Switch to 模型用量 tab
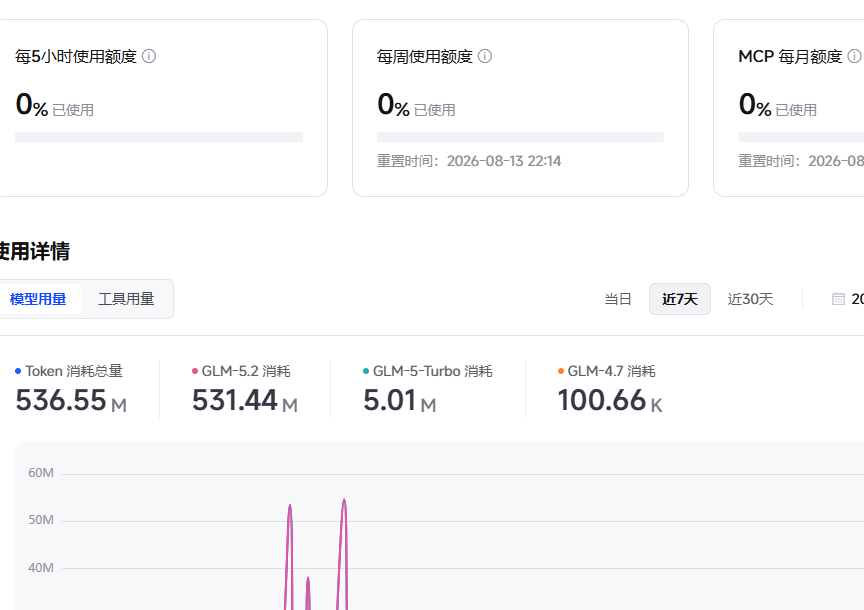The image size is (864, 610). [38, 299]
